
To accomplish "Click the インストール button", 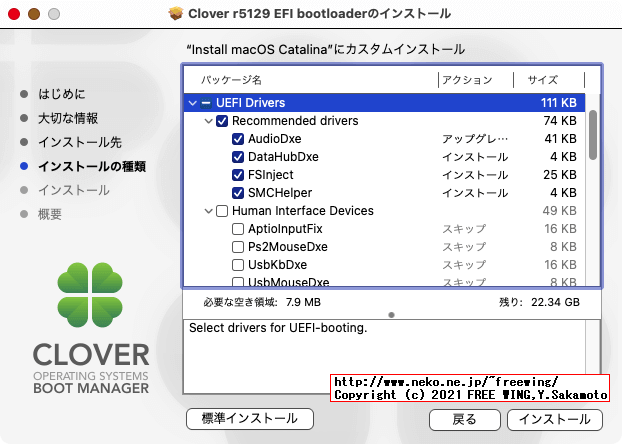I will point(555,419).
